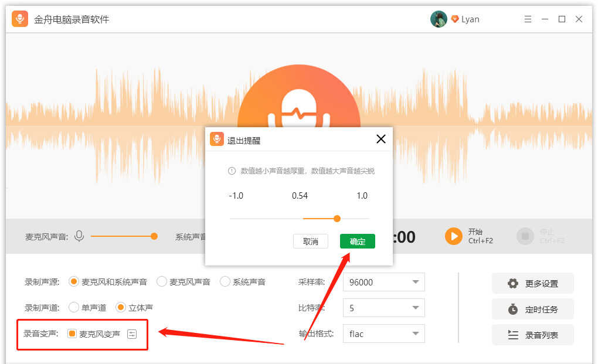Open the hamburger menu in title bar
Screen dimensions: 598x364
pos(527,19)
